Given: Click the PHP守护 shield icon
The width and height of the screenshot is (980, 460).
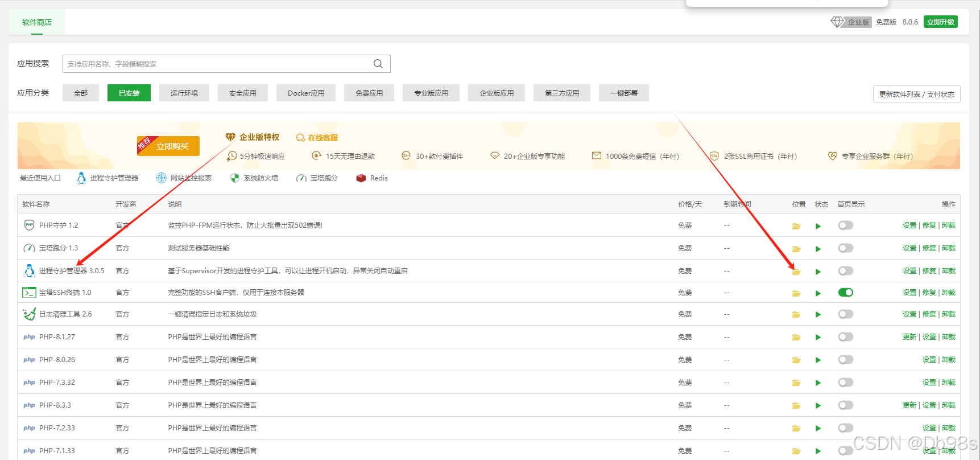Looking at the screenshot, I should [29, 225].
